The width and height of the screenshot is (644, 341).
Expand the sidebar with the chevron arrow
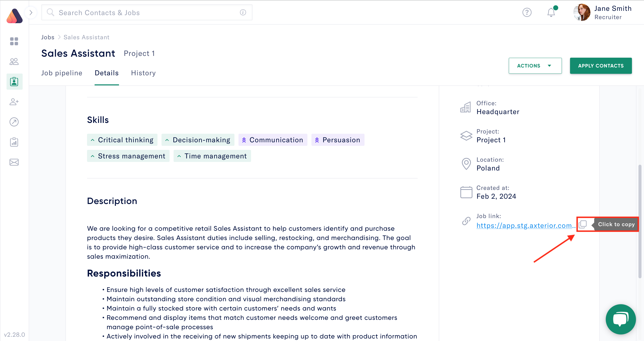[x=31, y=12]
